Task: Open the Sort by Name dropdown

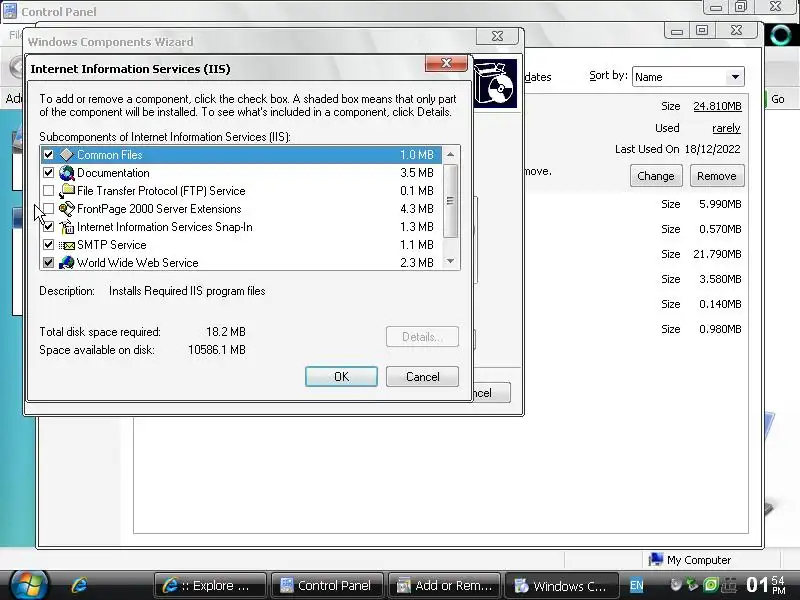Action: 735,77
